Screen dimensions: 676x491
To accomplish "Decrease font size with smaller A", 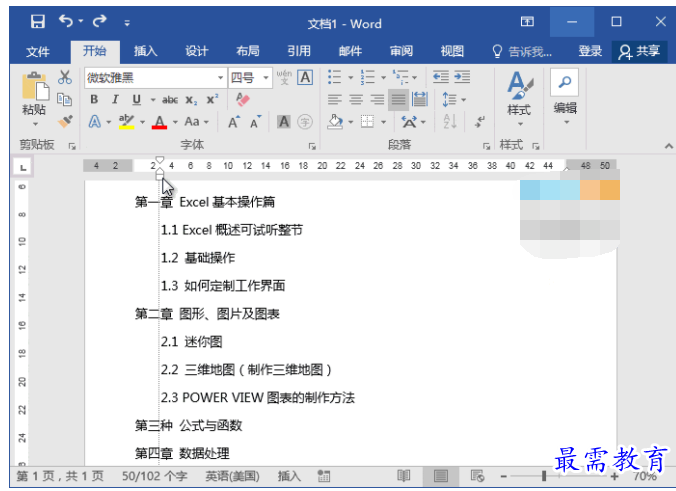I will 256,122.
